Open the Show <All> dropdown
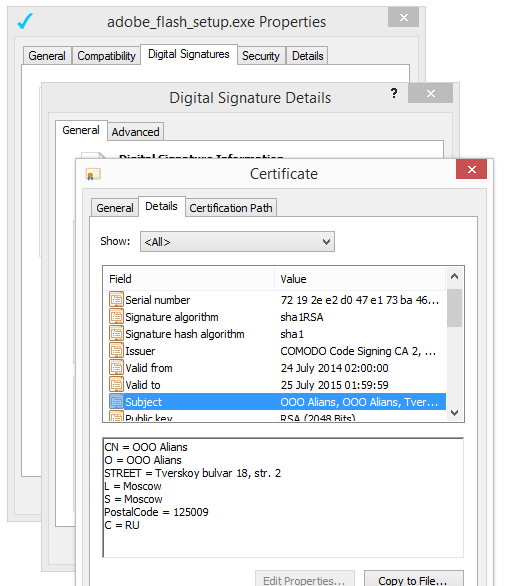Screen dimensions: 505x586 click(x=237, y=241)
